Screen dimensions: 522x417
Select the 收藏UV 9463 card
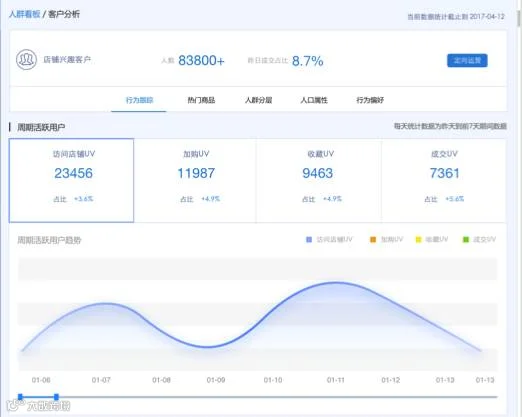coord(319,180)
